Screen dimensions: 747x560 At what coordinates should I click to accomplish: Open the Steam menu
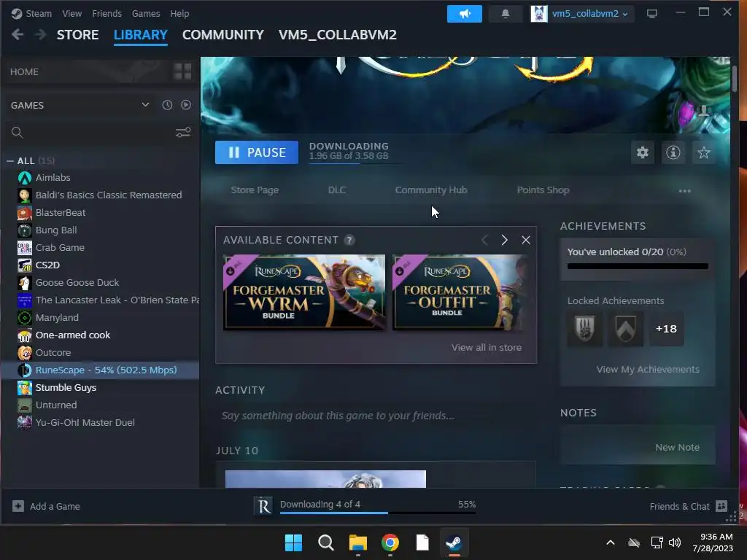click(39, 13)
